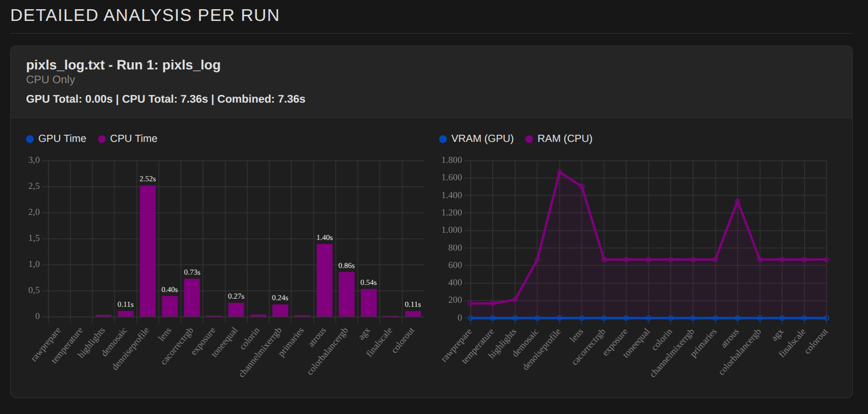Screen dimensions: 868x414
Task: Select the '1.40s' value label
Action: coord(324,238)
